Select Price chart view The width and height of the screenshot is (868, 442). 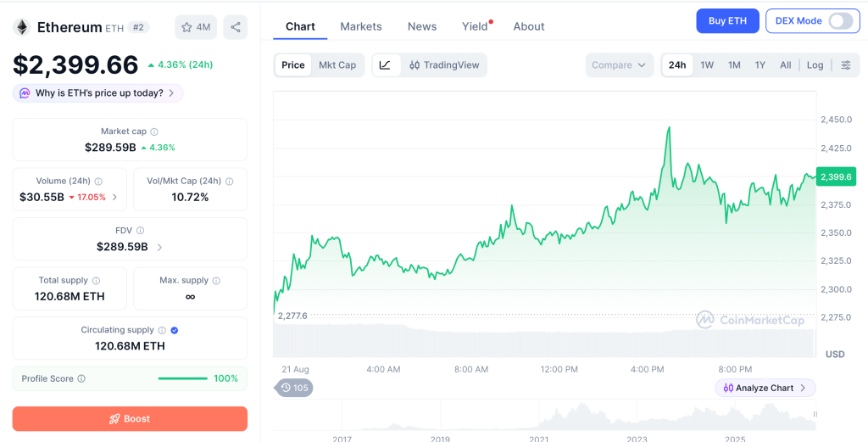click(292, 64)
